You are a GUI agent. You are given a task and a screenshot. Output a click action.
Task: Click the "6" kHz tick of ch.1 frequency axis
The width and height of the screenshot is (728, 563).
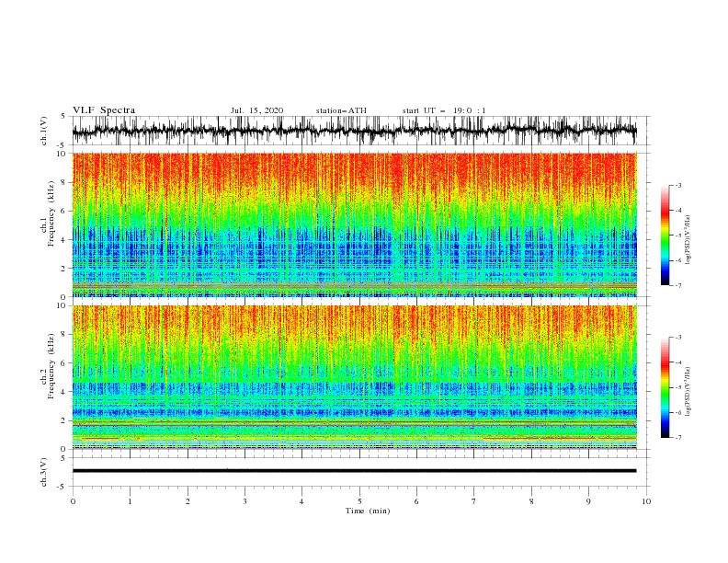65,211
